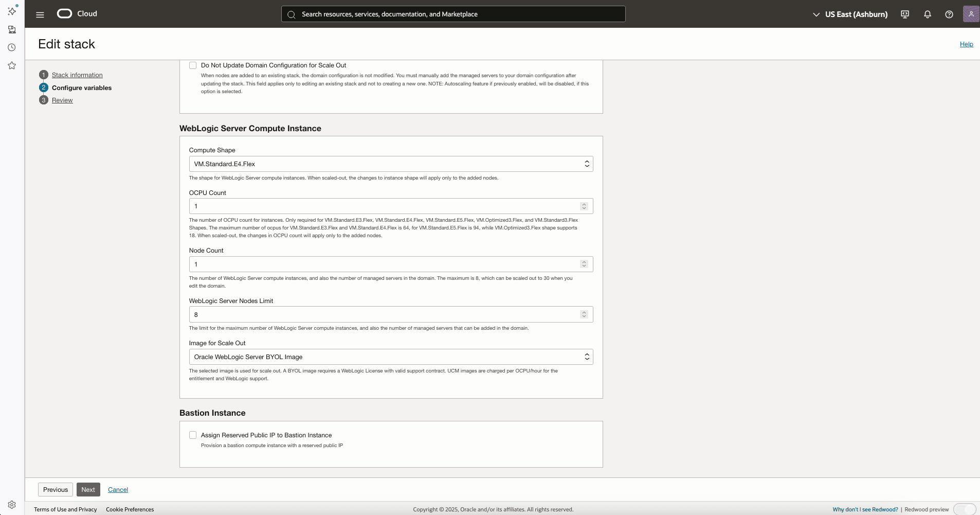This screenshot has width=980, height=515.
Task: Open Cookie Preferences in the footer
Action: point(130,509)
